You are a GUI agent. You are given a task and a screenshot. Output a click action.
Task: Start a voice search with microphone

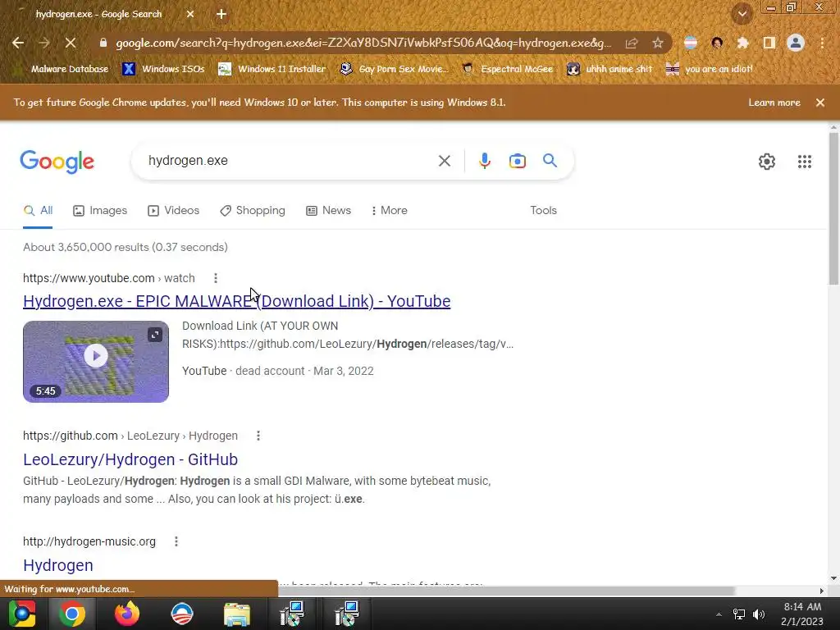[484, 161]
